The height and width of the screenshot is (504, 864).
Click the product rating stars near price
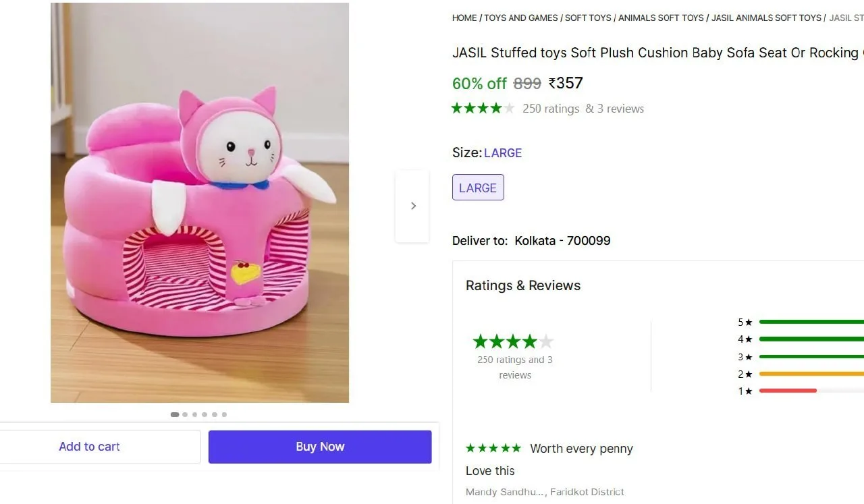click(483, 108)
